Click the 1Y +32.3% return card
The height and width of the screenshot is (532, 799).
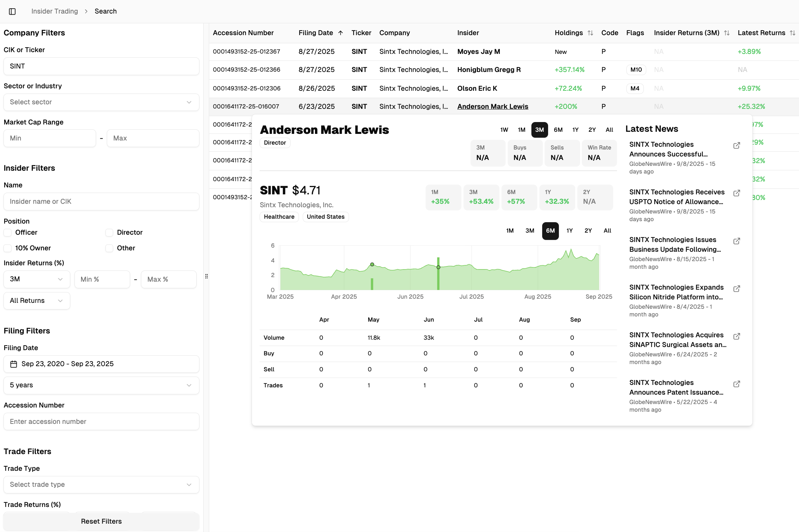pos(557,198)
